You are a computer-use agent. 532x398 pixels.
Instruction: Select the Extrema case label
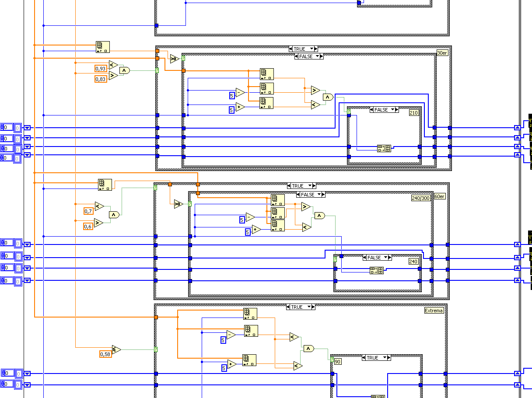434,311
